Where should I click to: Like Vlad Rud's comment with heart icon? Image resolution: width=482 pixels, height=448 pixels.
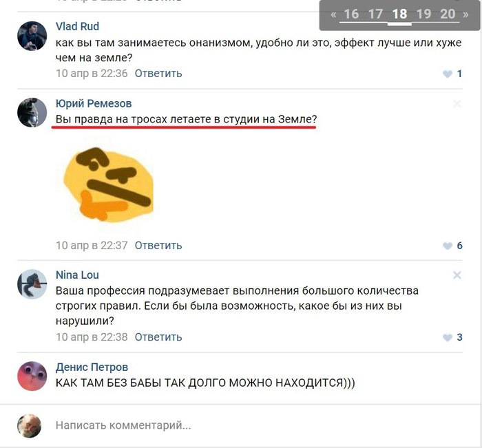tap(448, 74)
